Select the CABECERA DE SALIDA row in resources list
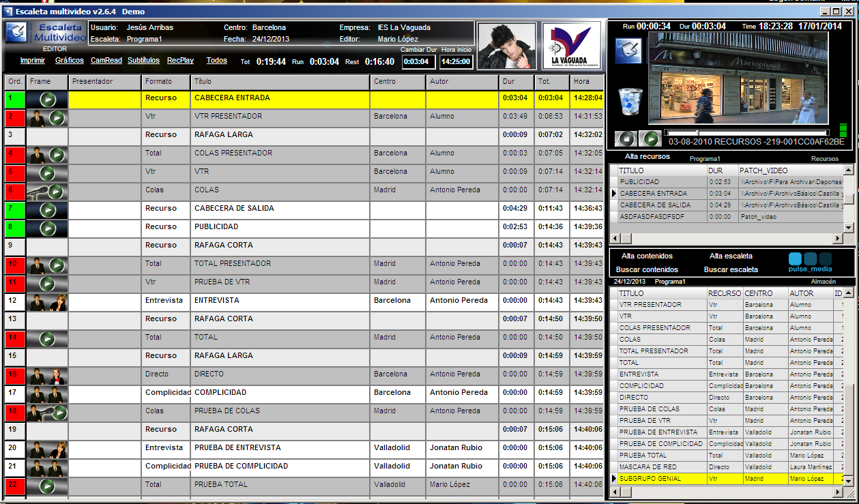 (x=729, y=205)
